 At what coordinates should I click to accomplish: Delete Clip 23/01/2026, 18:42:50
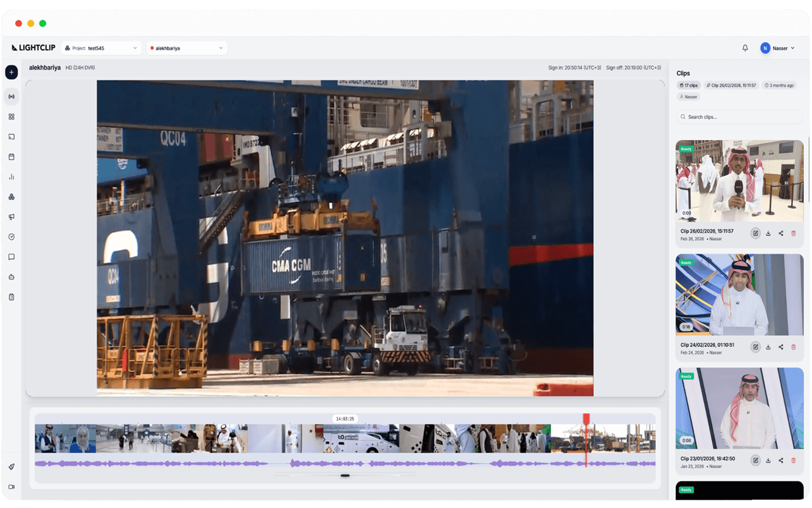794,460
